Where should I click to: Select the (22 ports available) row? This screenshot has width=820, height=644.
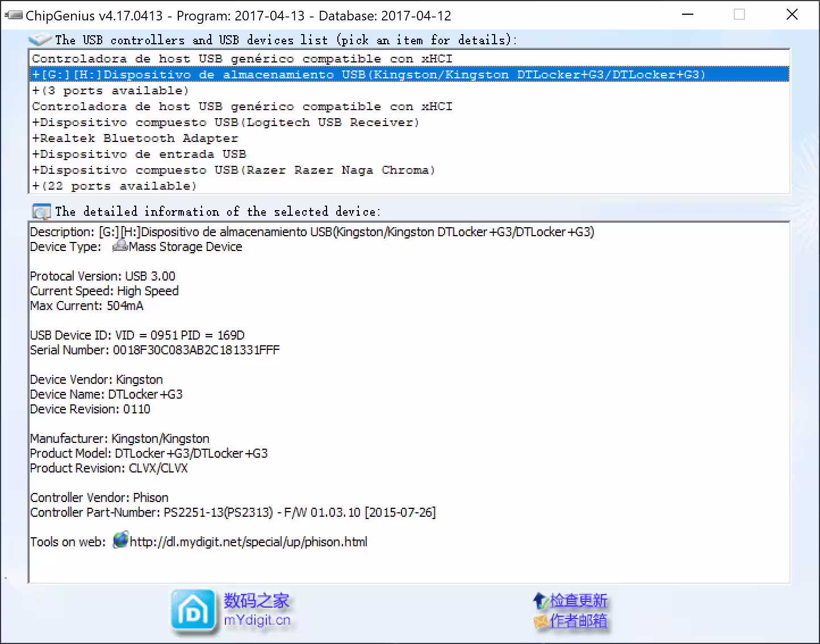pos(409,186)
